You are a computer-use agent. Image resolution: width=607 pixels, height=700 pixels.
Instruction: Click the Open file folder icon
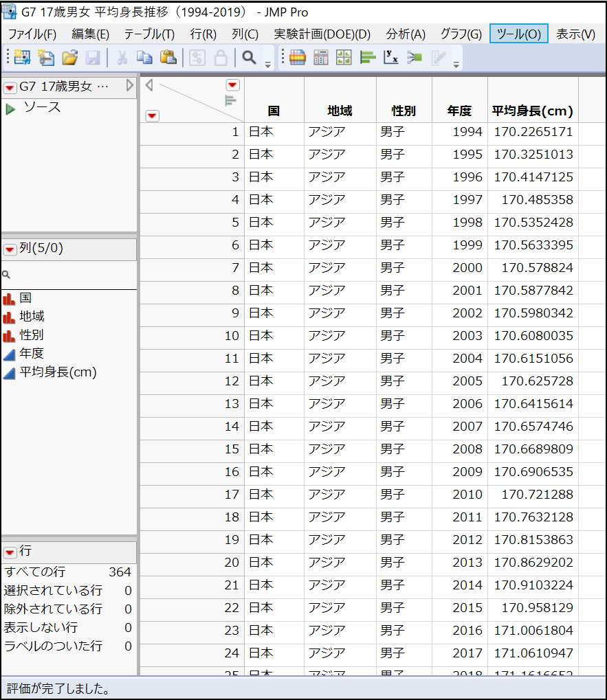click(x=69, y=58)
